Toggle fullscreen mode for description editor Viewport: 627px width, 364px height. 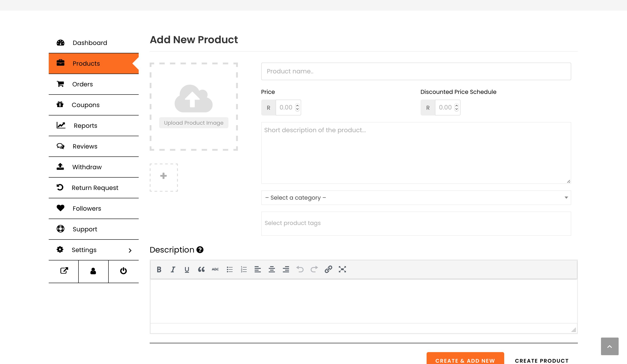[x=342, y=269]
